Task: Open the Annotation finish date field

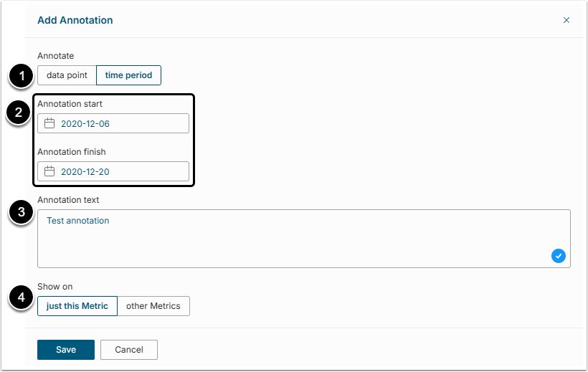Action: (115, 171)
